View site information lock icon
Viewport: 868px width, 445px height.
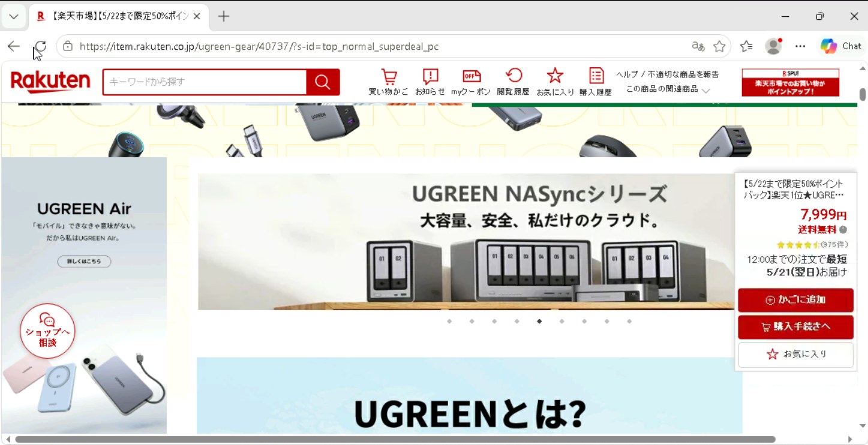68,46
